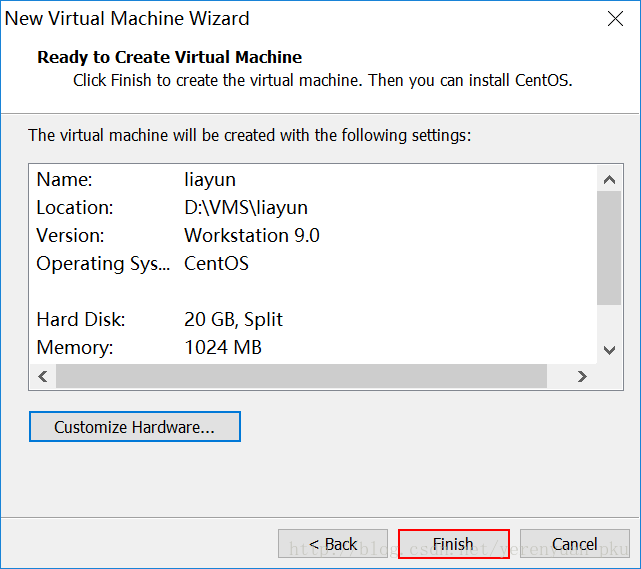Click the horizontal scroll-right arrow
Screen dimensions: 641x569
tap(581, 376)
